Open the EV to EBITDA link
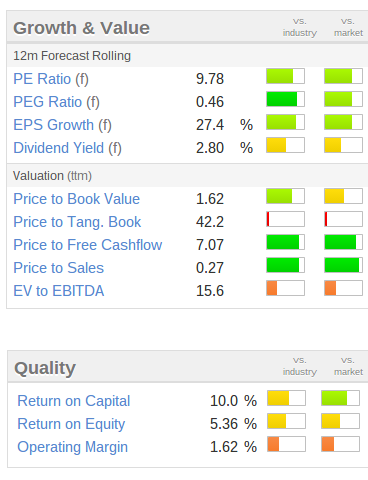Screen dimensions: 368x480 click(x=59, y=291)
